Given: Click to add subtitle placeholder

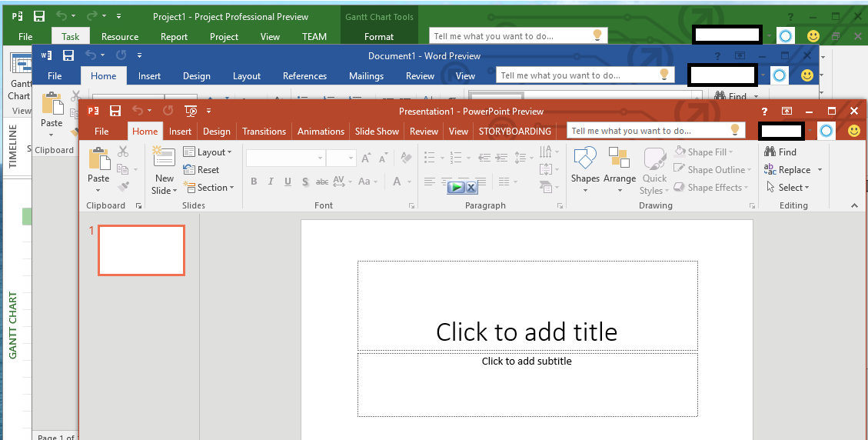Looking at the screenshot, I should pos(527,385).
